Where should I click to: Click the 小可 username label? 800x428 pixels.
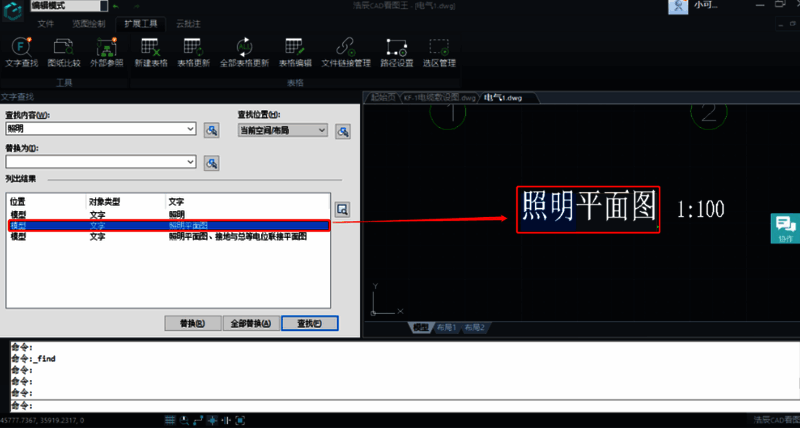coord(706,5)
